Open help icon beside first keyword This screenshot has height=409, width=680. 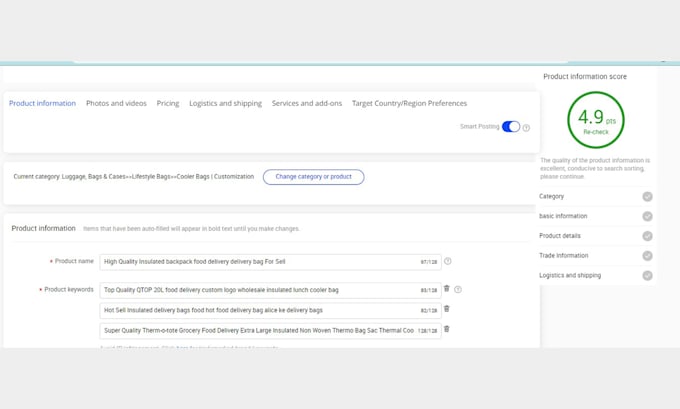click(x=458, y=289)
